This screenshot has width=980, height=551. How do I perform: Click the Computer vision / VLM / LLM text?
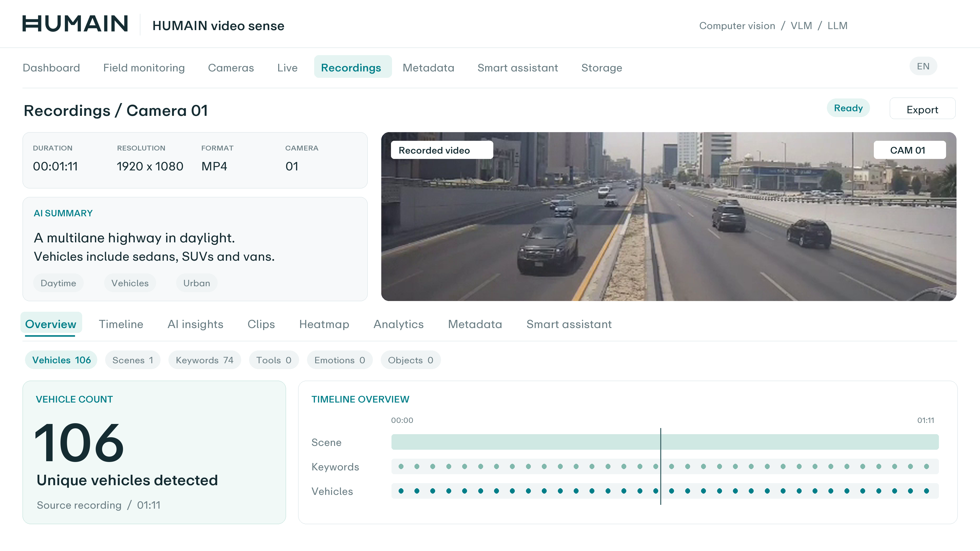coord(773,26)
